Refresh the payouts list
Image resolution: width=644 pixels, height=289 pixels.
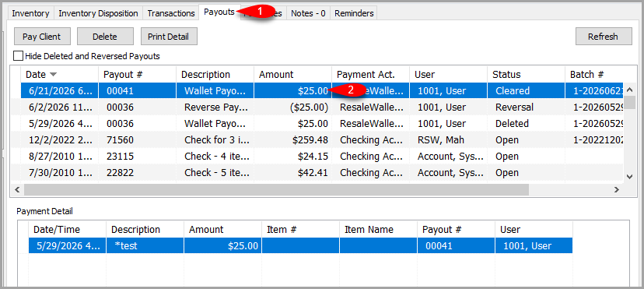pyautogui.click(x=604, y=37)
